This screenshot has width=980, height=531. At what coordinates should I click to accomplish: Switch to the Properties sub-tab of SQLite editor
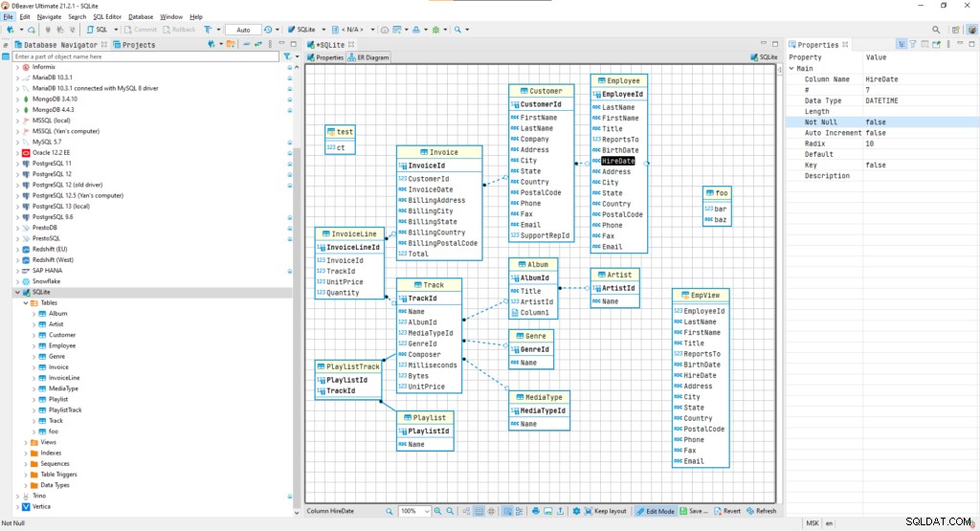coord(325,57)
